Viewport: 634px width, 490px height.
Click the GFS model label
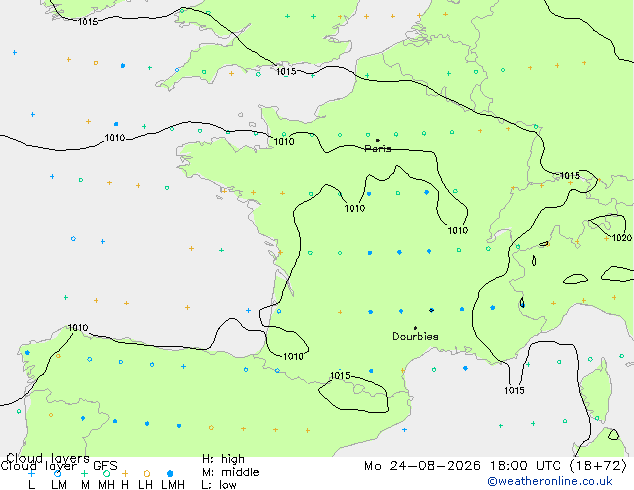pos(105,466)
